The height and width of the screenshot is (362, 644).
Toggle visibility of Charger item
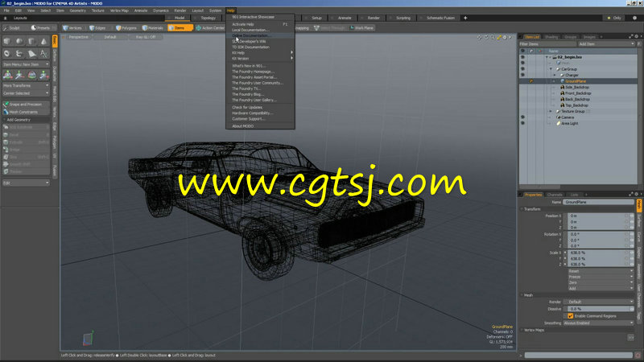pos(522,75)
